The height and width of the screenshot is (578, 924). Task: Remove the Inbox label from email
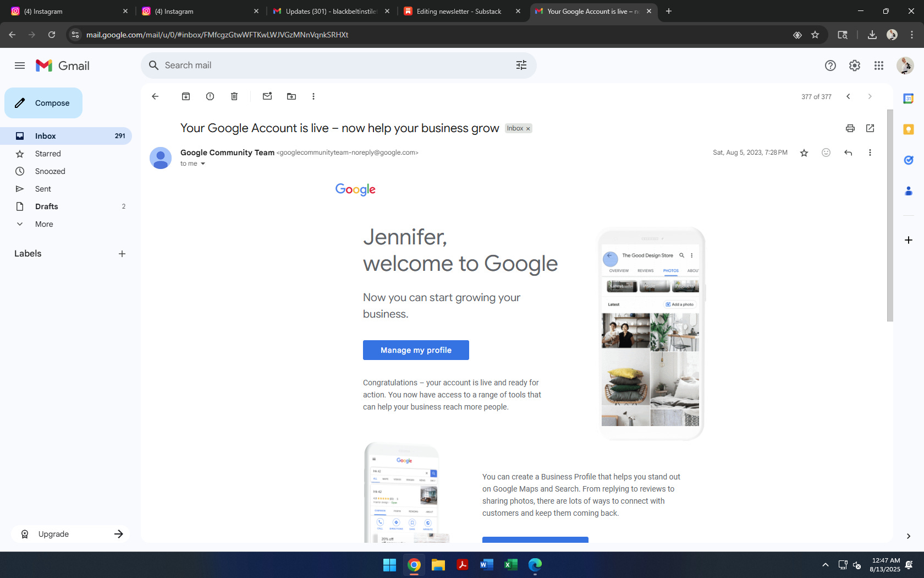(x=528, y=129)
